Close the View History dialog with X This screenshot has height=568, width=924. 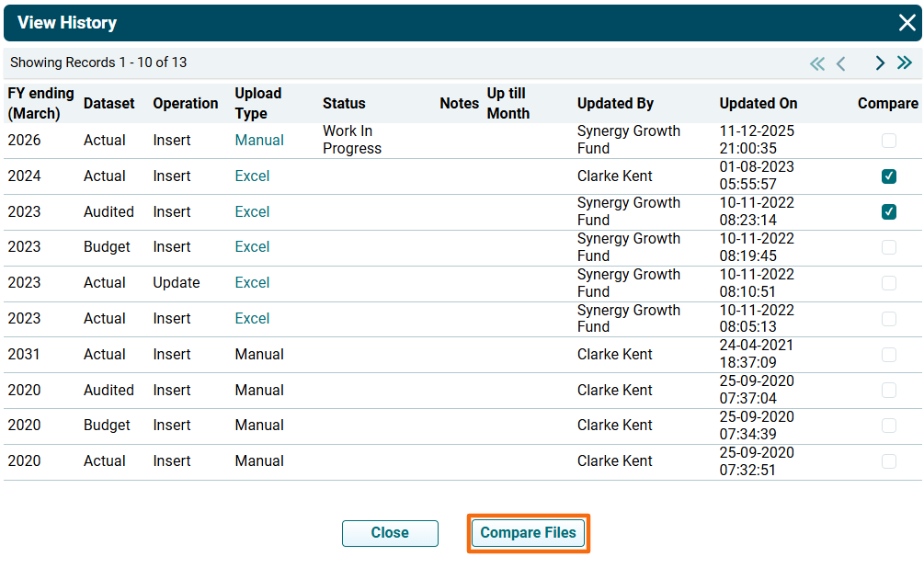click(x=906, y=23)
